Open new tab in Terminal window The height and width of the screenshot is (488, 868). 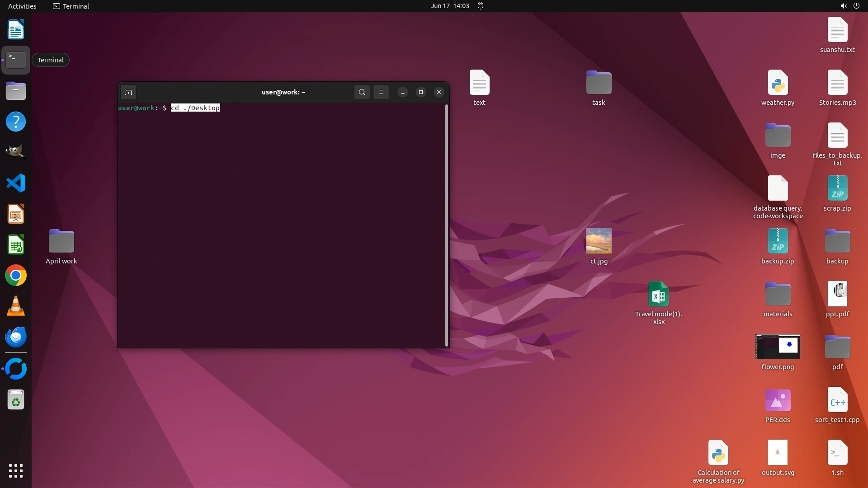point(128,92)
